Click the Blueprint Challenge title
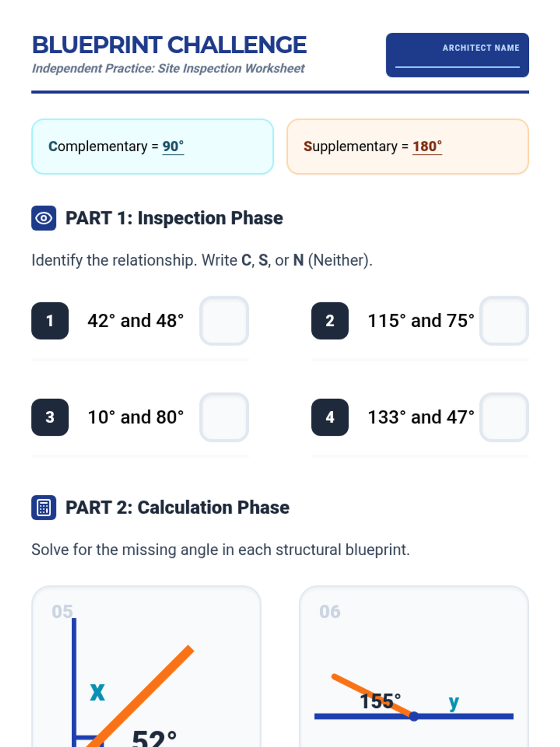Image resolution: width=560 pixels, height=747 pixels. [x=169, y=45]
